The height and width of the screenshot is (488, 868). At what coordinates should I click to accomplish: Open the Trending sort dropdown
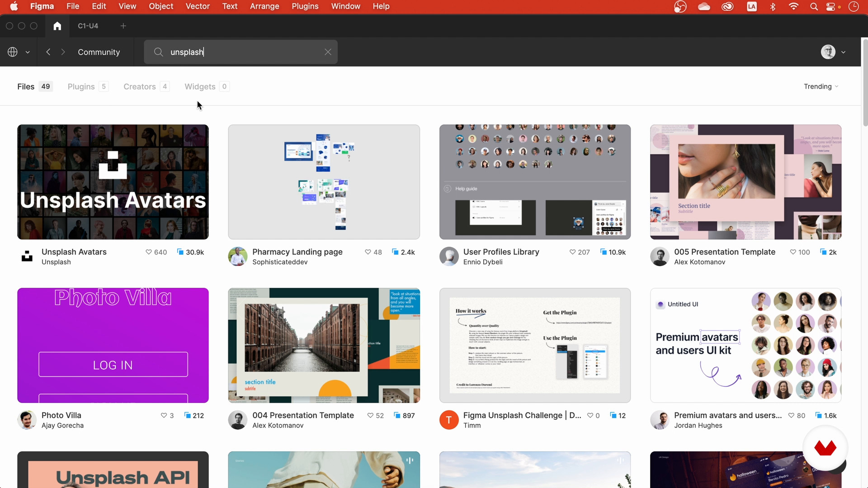[821, 86]
